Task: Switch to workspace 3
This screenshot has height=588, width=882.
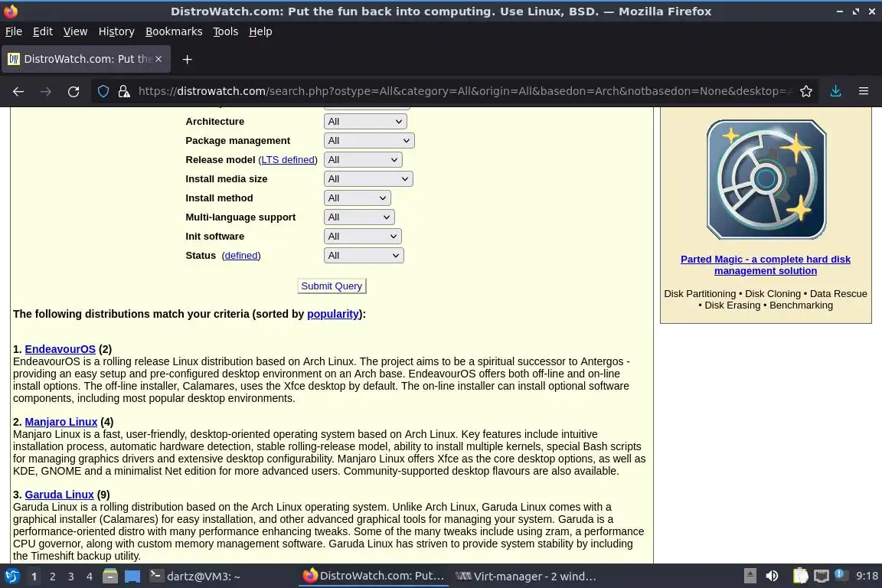Action: (x=71, y=577)
